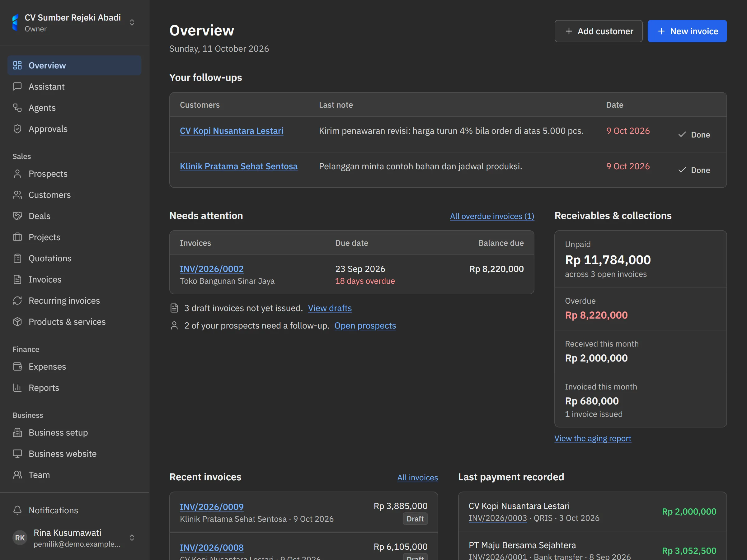Viewport: 747px width, 560px height.
Task: Click the Assistant chat bubble icon
Action: [17, 87]
